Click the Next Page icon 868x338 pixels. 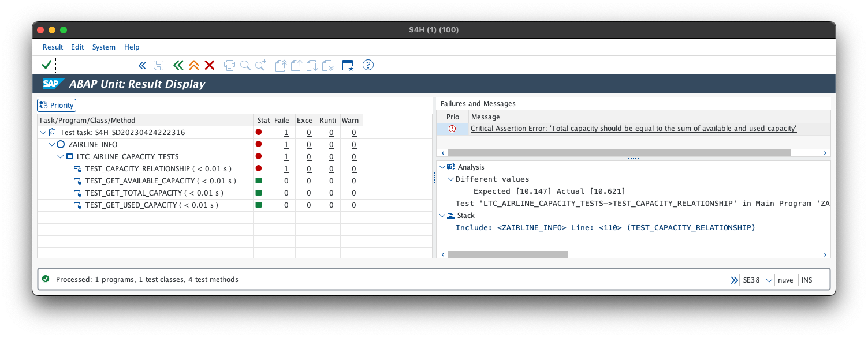[312, 65]
